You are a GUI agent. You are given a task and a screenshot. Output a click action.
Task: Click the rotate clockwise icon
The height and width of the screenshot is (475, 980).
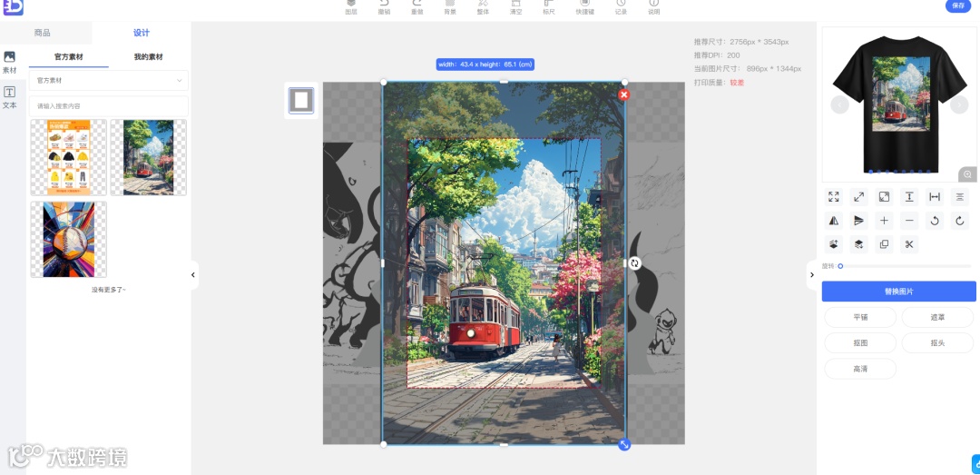pyautogui.click(x=959, y=221)
